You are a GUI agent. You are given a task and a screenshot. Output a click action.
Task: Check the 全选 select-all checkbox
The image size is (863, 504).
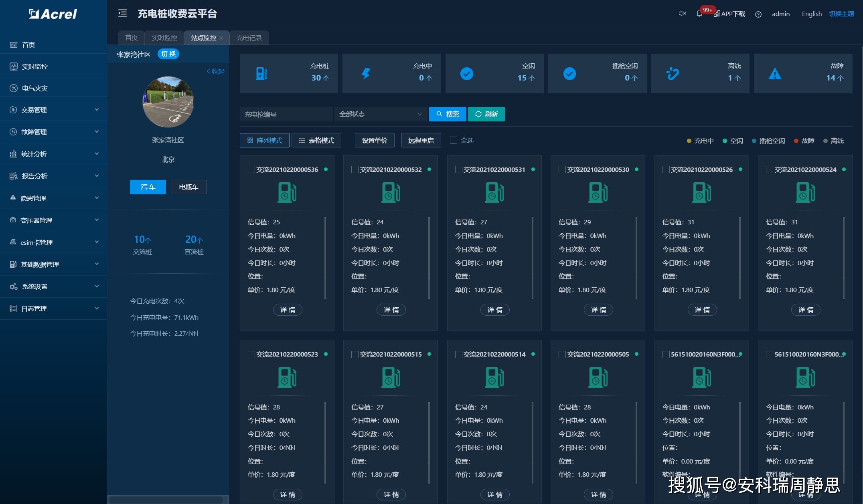454,140
